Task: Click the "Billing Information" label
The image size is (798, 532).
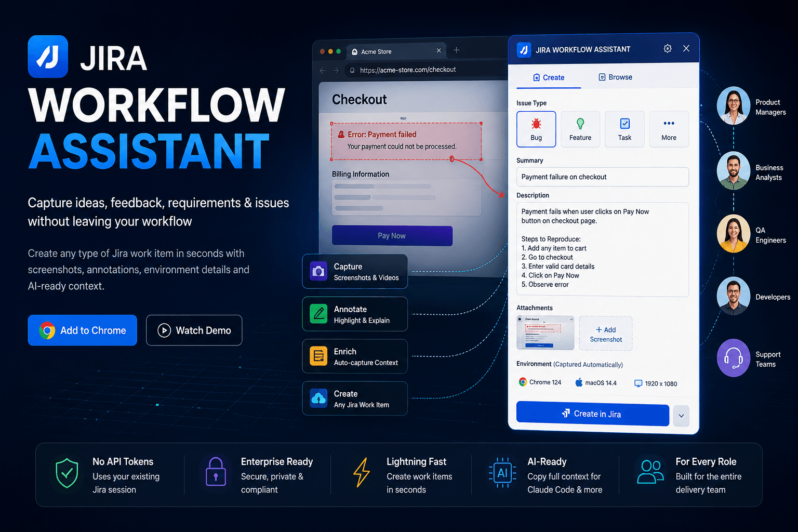Action: click(x=361, y=174)
